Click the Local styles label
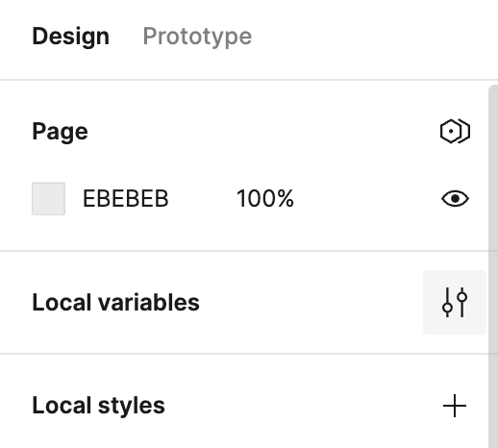The height and width of the screenshot is (448, 498). point(98,406)
